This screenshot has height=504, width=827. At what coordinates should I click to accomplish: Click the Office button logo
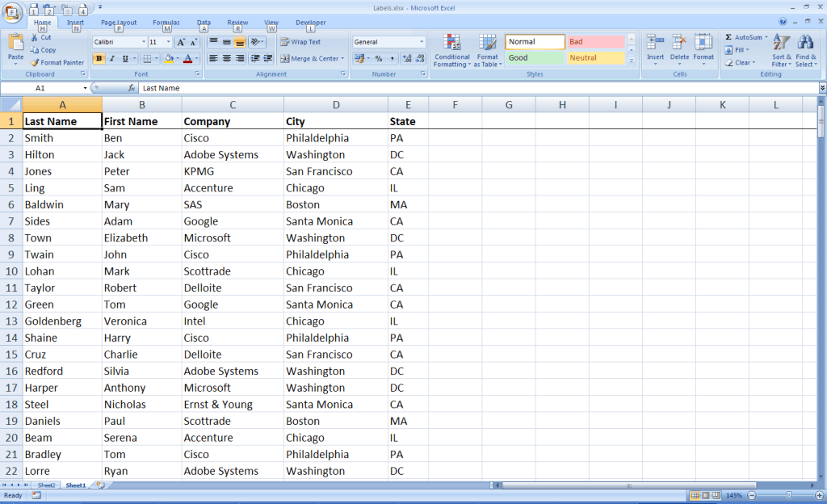point(11,13)
